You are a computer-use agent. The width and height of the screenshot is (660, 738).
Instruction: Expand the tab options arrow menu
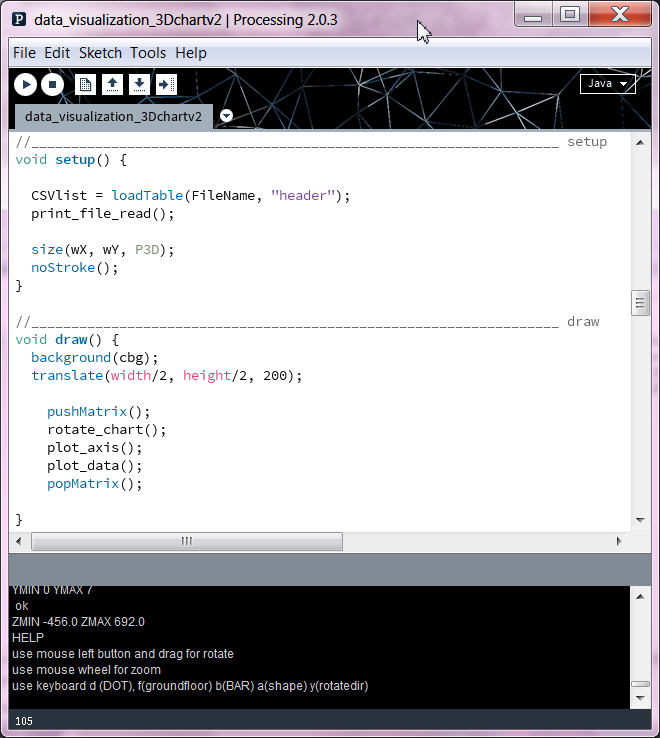(226, 116)
